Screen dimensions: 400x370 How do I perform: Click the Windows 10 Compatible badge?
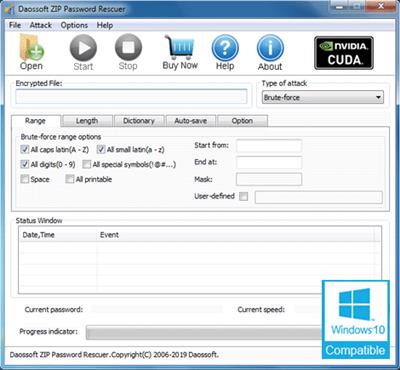pyautogui.click(x=356, y=320)
